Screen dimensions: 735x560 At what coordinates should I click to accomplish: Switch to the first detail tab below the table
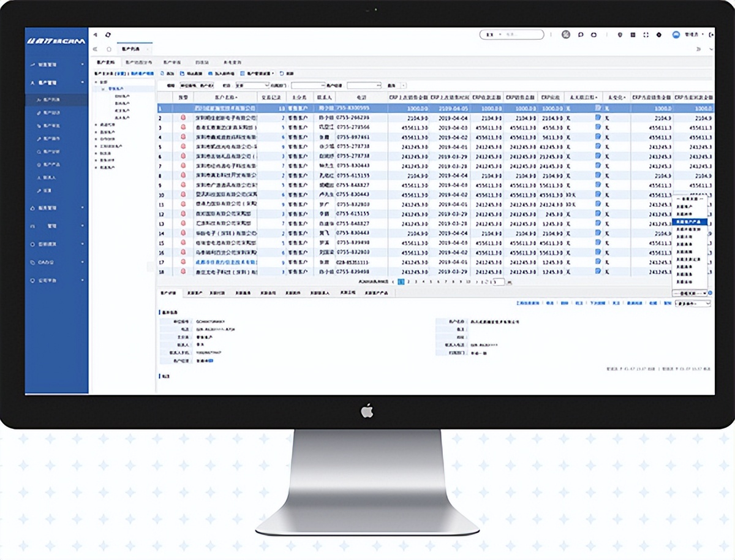168,293
